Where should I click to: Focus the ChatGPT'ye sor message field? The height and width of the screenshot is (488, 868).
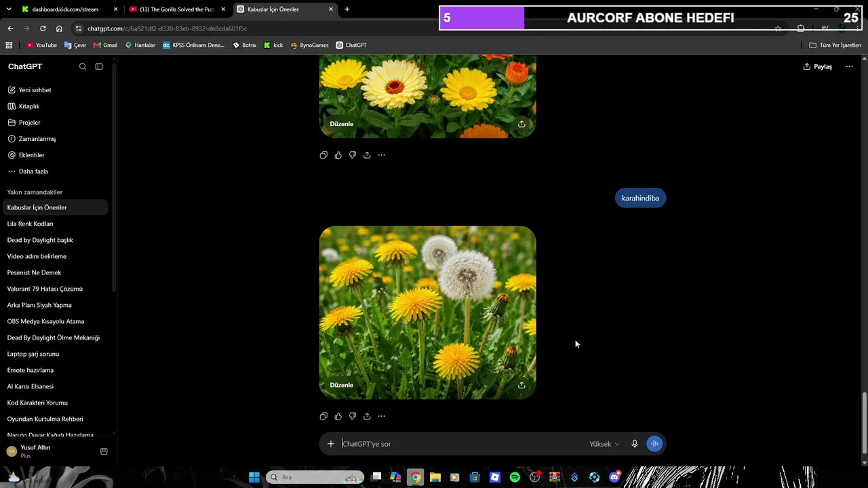click(461, 444)
